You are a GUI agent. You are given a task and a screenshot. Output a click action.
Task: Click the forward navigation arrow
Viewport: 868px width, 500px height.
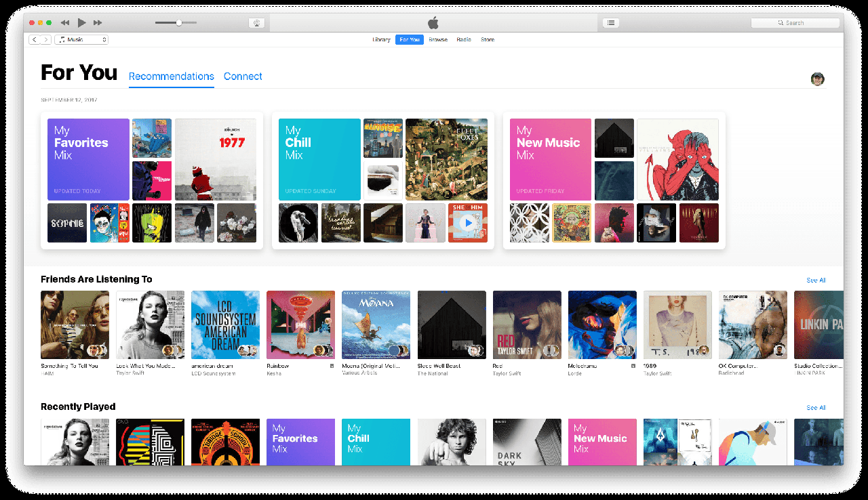pos(46,39)
